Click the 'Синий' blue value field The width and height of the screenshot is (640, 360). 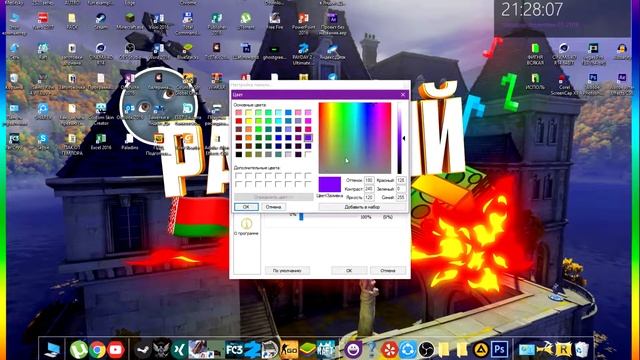[401, 197]
